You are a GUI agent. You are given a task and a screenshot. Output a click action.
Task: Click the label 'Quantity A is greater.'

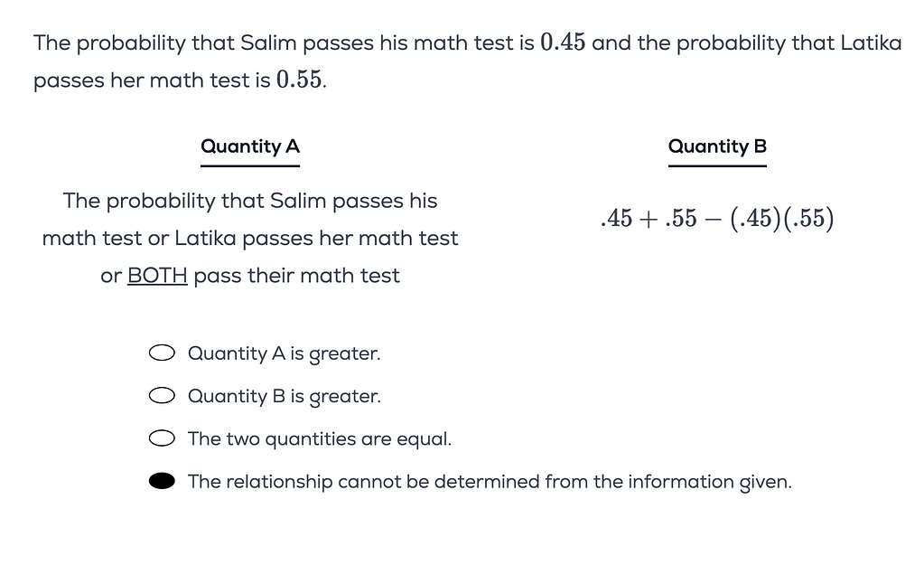285,353
